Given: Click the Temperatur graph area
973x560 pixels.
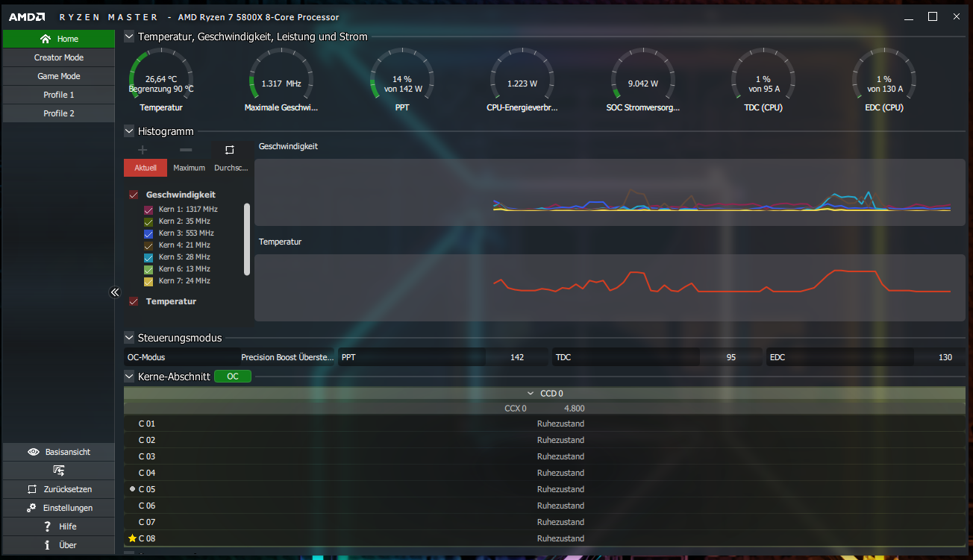Looking at the screenshot, I should [610, 288].
